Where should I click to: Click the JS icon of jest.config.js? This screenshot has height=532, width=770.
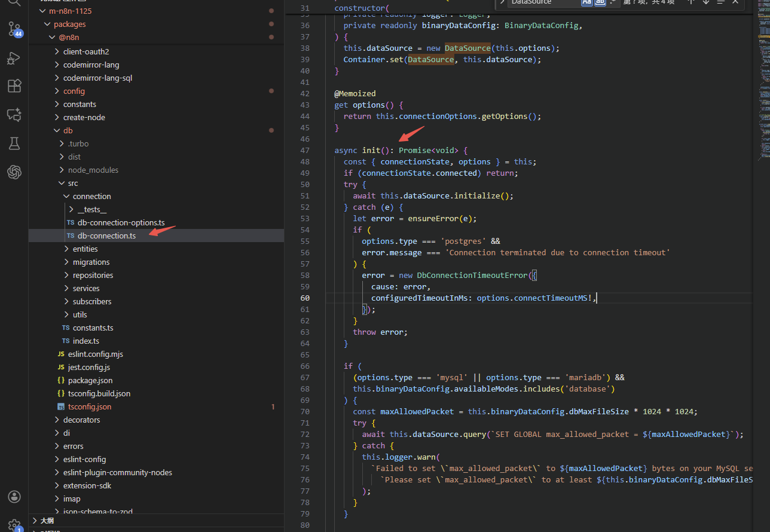click(x=61, y=367)
